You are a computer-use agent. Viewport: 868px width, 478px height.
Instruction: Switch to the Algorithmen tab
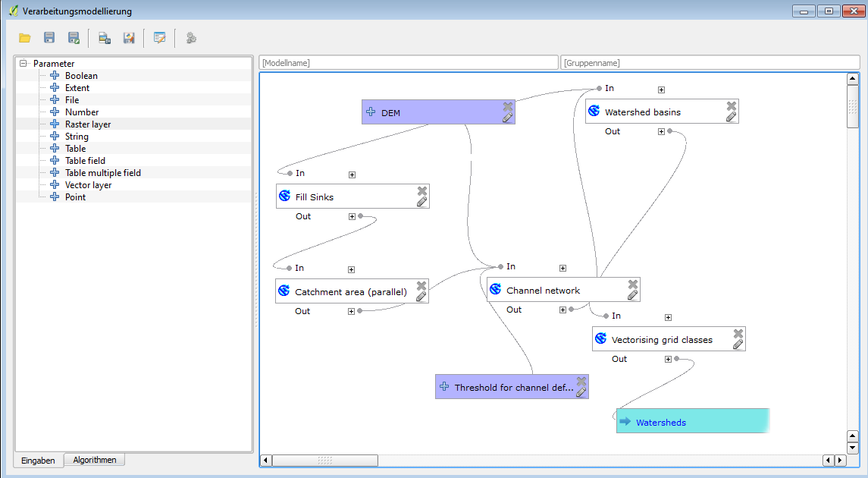pos(95,460)
